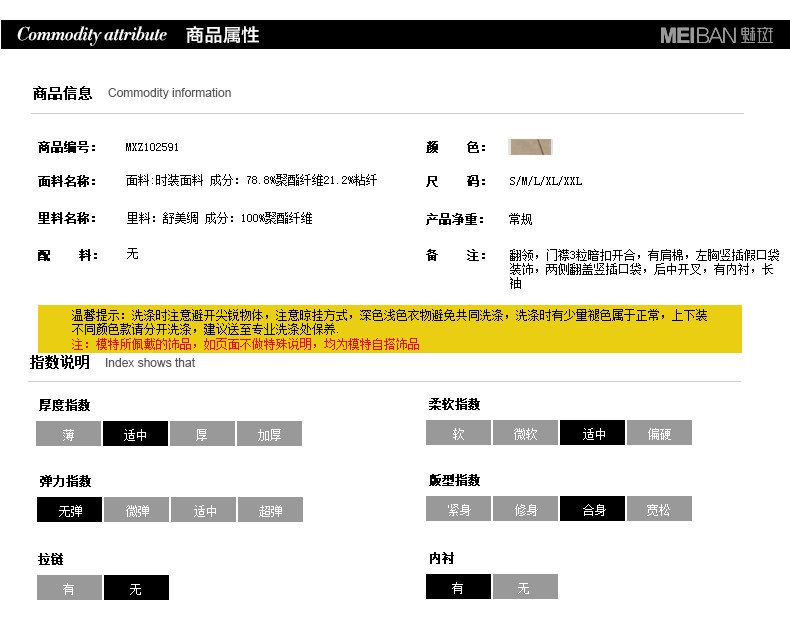
Task: Click the MEIBAN brand logo
Action: tap(716, 35)
